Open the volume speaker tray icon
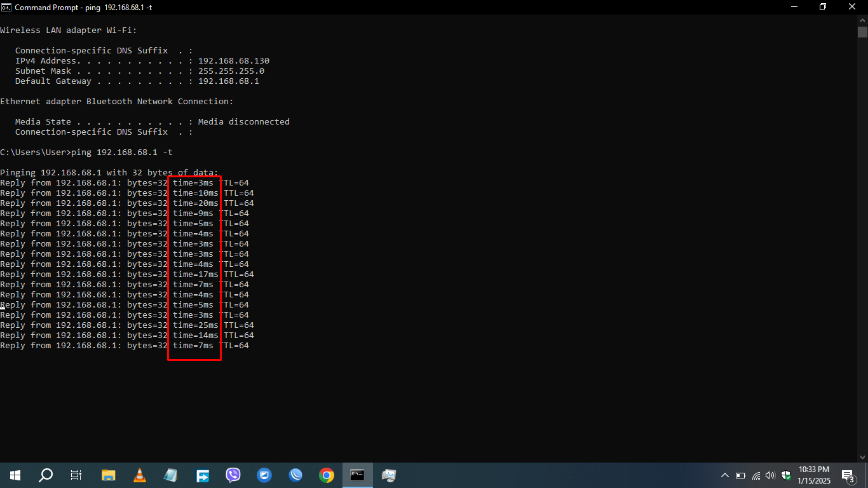Viewport: 868px width, 488px height. pos(771,475)
